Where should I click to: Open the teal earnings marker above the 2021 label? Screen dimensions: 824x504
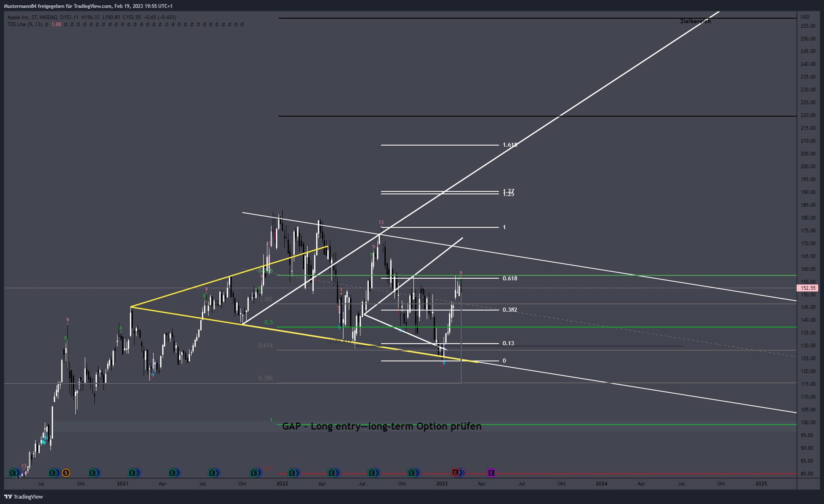pos(132,473)
